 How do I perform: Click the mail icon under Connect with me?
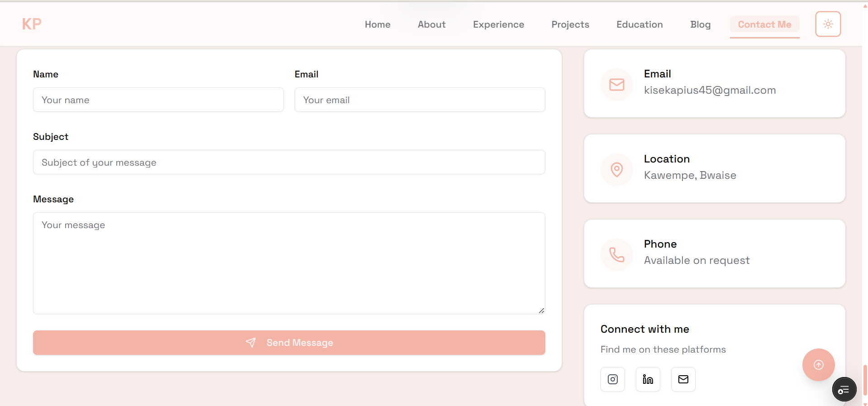tap(683, 379)
